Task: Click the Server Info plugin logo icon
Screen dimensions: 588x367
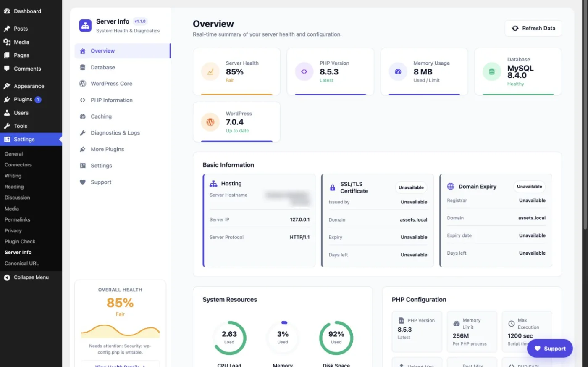Action: 85,26
